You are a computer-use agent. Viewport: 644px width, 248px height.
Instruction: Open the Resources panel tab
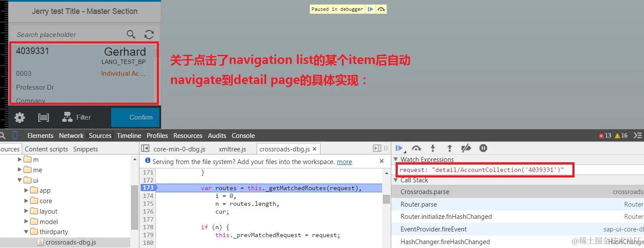[x=188, y=136]
